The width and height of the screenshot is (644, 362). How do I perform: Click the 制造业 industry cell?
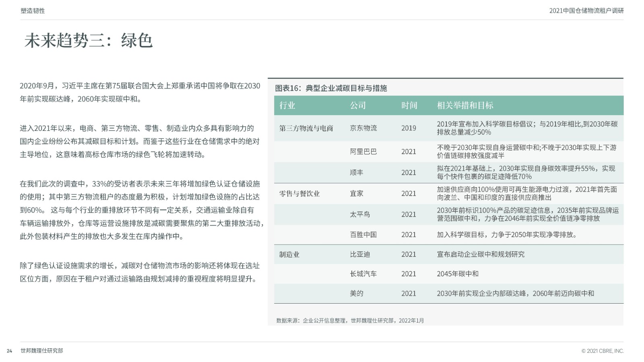[x=289, y=254]
